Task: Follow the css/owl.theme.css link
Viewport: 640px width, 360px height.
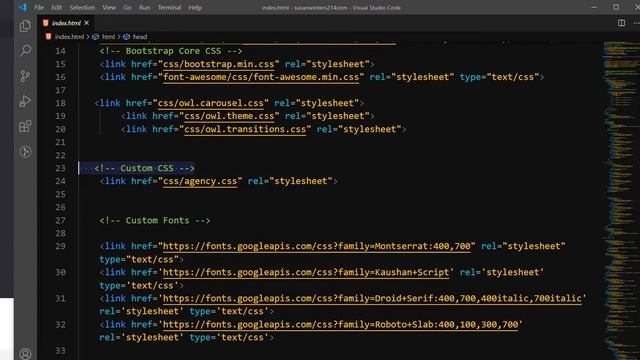Action: [229, 116]
